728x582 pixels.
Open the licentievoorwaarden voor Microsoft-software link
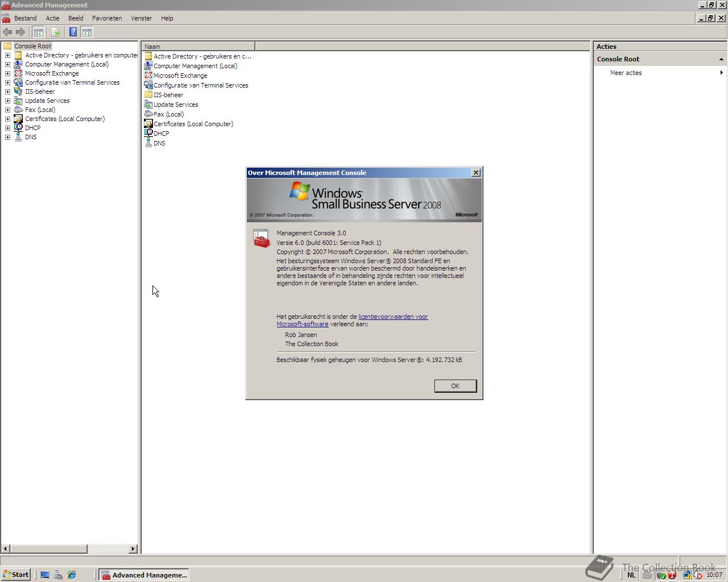pyautogui.click(x=352, y=321)
